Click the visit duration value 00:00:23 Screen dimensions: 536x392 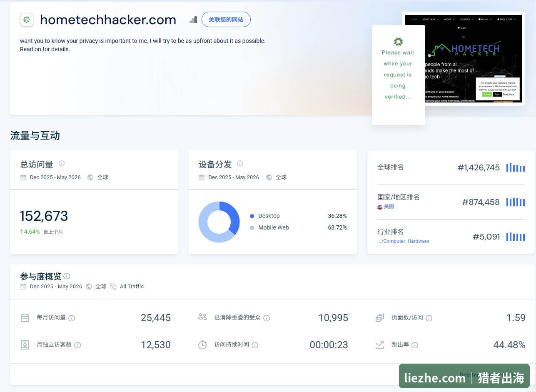(x=329, y=345)
